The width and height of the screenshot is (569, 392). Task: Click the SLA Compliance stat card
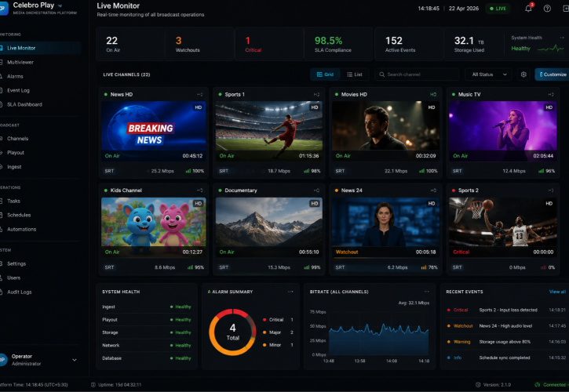point(338,44)
